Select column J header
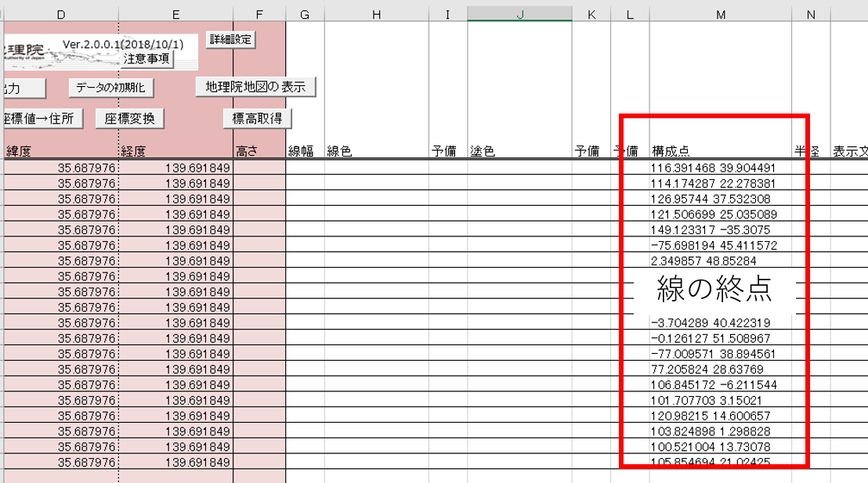Viewport: 868px width, 483px height. tap(520, 14)
